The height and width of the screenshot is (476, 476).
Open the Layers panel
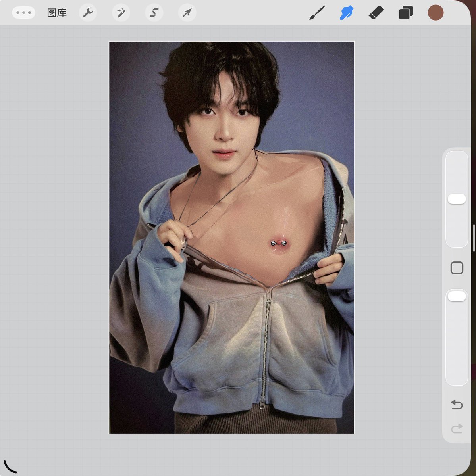406,13
